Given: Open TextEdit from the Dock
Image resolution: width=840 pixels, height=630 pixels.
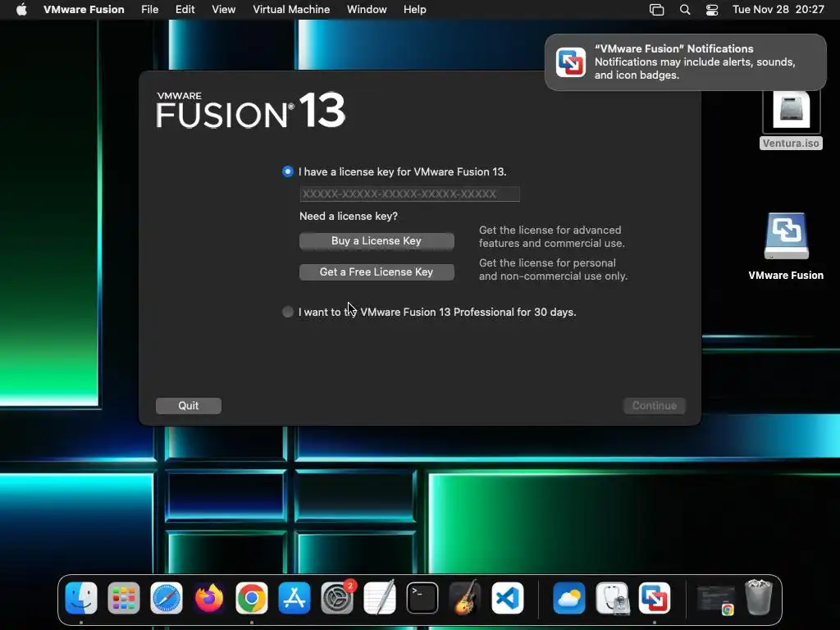Looking at the screenshot, I should click(379, 598).
